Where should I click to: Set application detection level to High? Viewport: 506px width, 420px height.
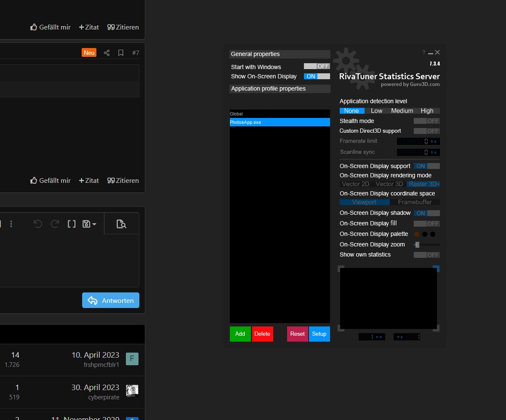tap(427, 111)
